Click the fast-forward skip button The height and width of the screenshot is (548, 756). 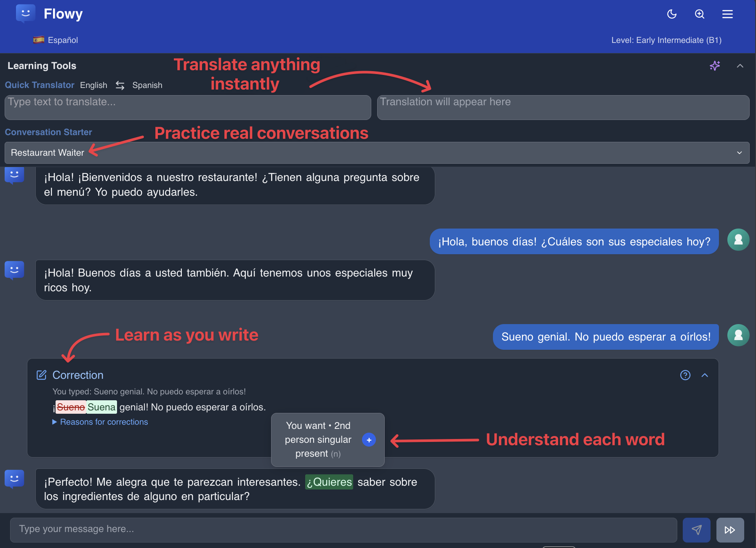[x=730, y=530]
